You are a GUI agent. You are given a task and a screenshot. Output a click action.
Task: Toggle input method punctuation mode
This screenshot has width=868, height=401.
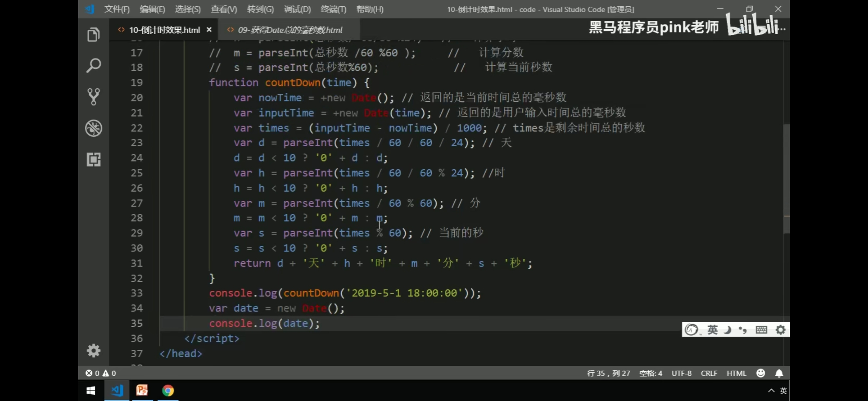[x=743, y=330]
